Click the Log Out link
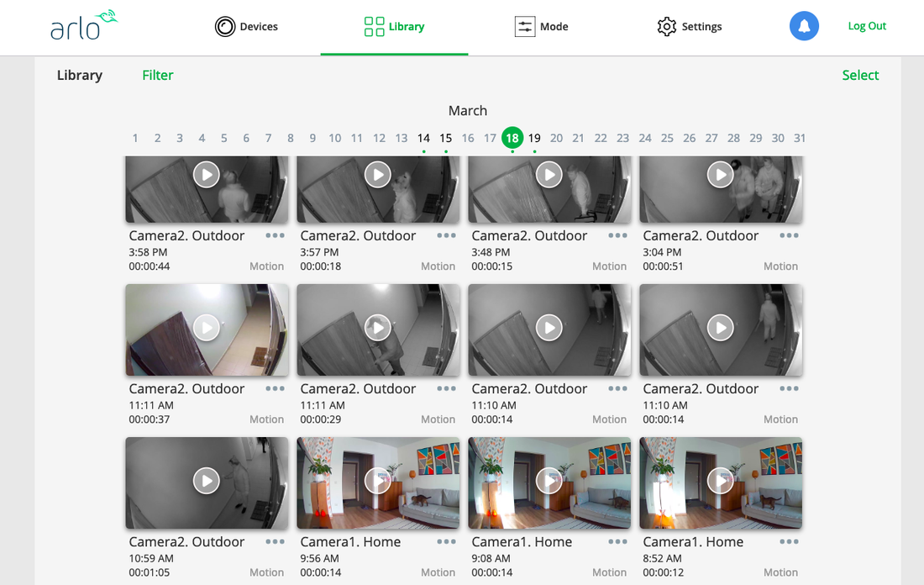 (x=867, y=26)
